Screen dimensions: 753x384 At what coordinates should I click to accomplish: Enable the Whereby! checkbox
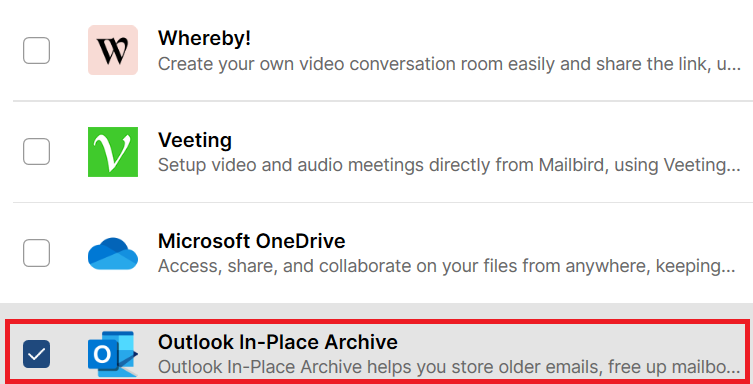coord(36,50)
